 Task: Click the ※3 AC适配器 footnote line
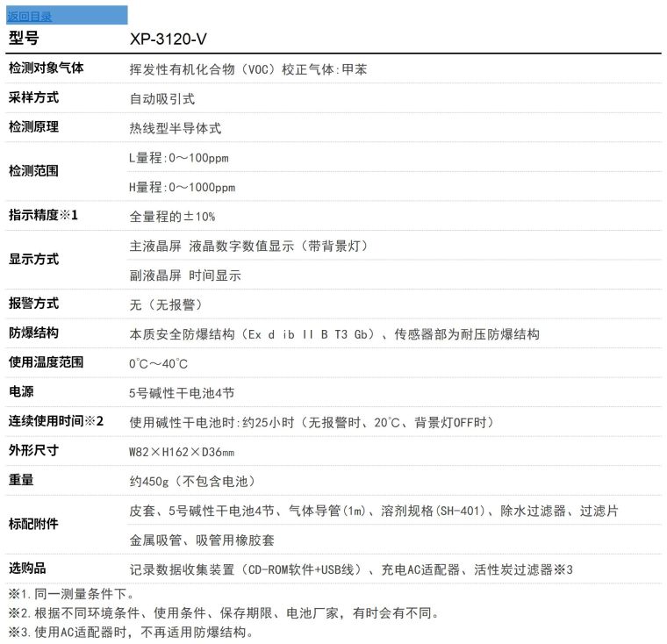click(132, 632)
